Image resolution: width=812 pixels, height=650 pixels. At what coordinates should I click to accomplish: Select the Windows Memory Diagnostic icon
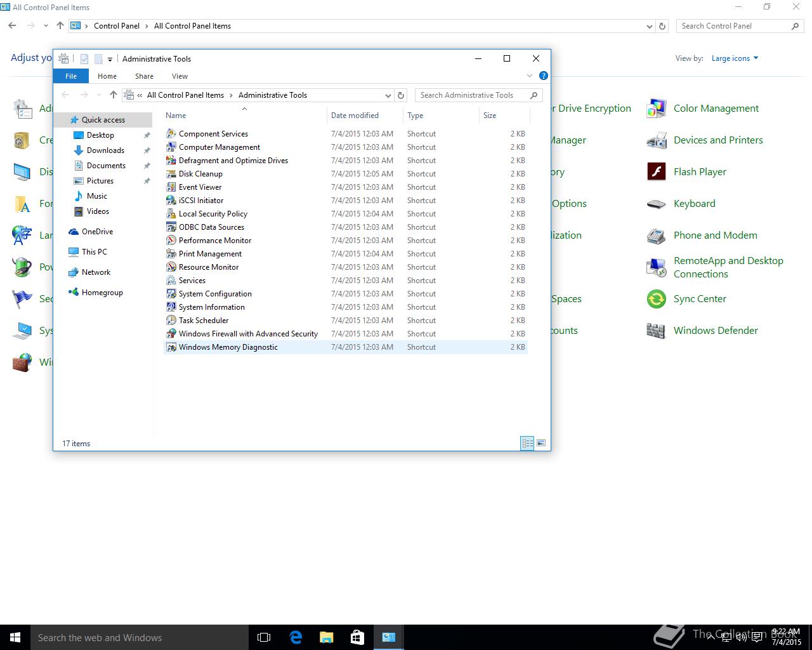171,347
